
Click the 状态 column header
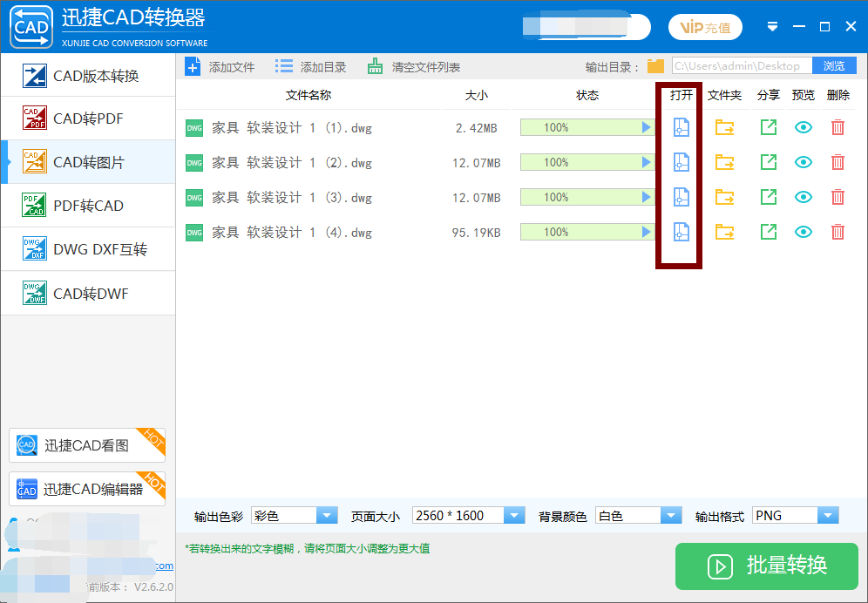pyautogui.click(x=587, y=95)
